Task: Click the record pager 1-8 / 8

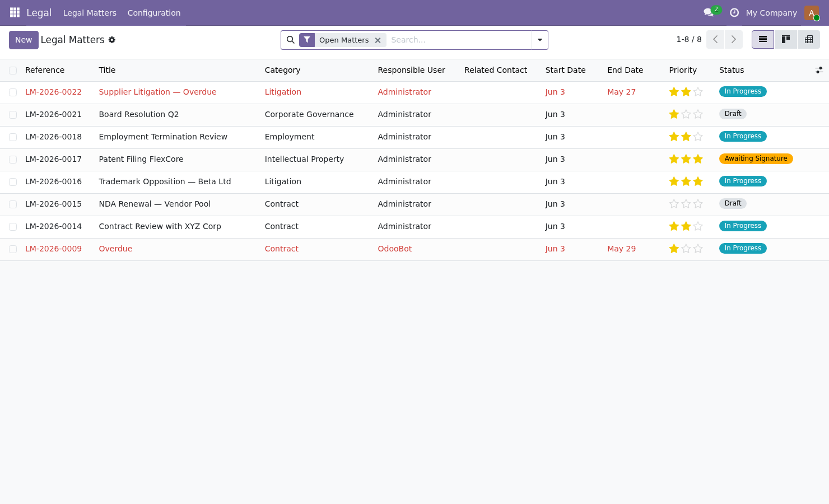Action: click(x=688, y=39)
